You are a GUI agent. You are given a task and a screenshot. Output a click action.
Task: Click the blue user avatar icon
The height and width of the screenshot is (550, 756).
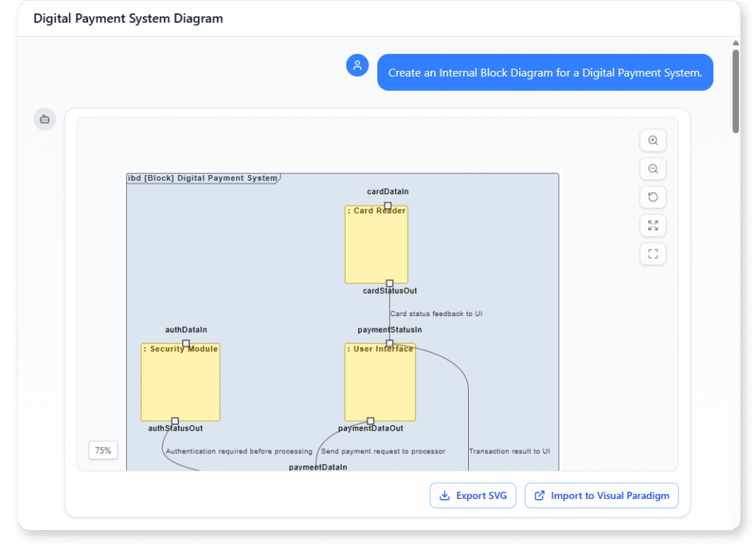click(x=357, y=65)
